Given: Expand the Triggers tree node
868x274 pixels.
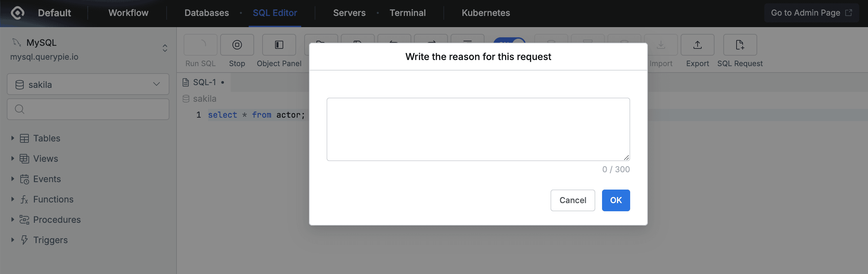Looking at the screenshot, I should 13,240.
